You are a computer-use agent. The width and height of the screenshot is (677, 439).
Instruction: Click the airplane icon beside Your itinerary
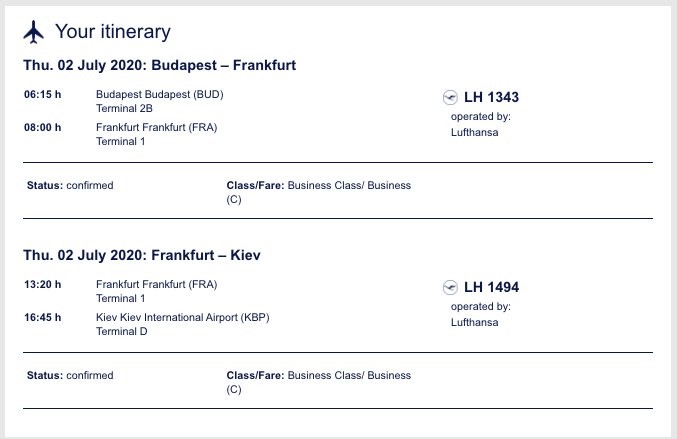pos(33,32)
